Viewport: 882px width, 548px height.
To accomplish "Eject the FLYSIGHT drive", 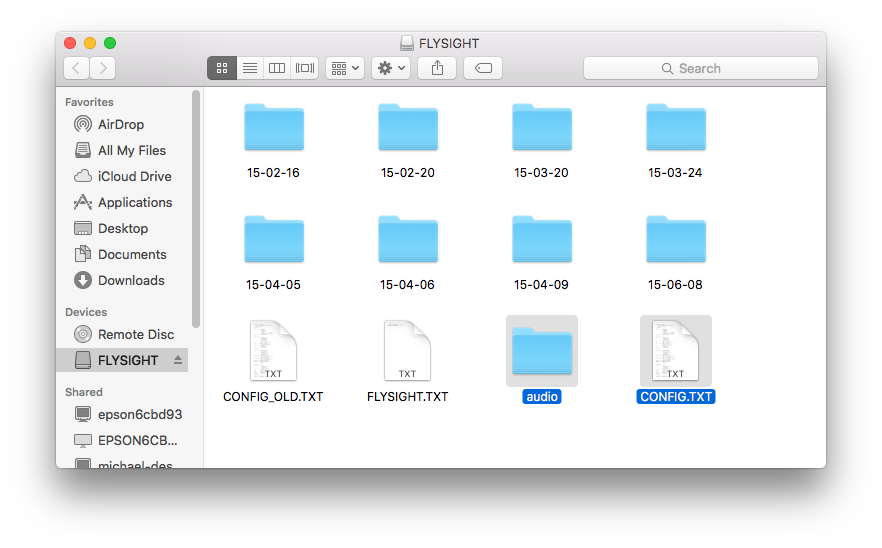I will click(x=178, y=360).
